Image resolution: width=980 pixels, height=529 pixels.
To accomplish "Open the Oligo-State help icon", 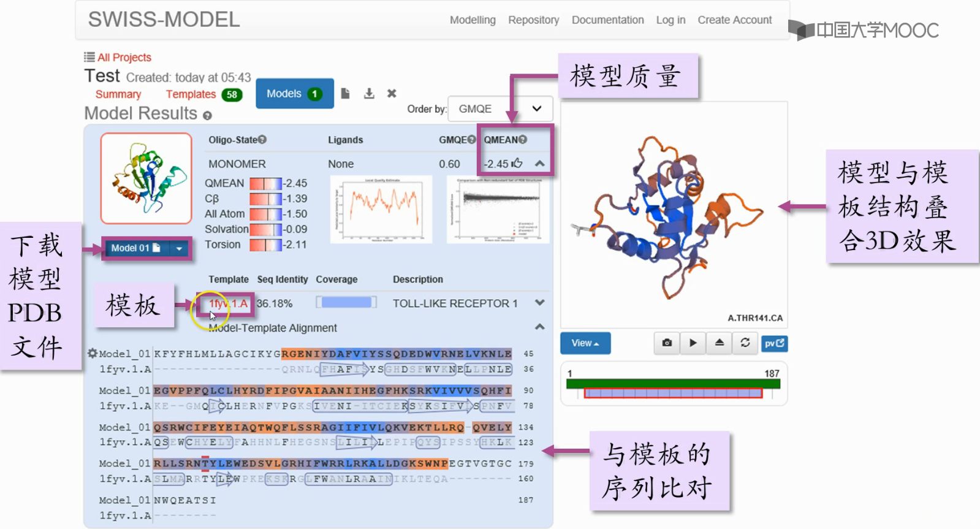I will click(262, 140).
